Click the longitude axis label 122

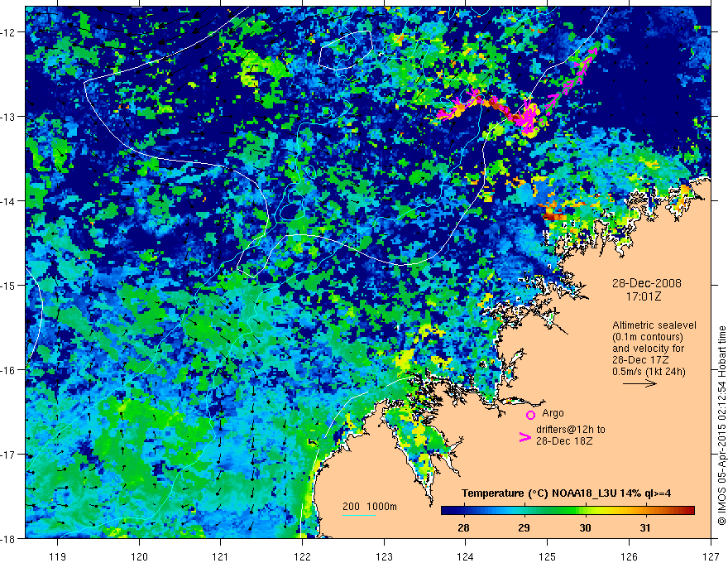(302, 556)
